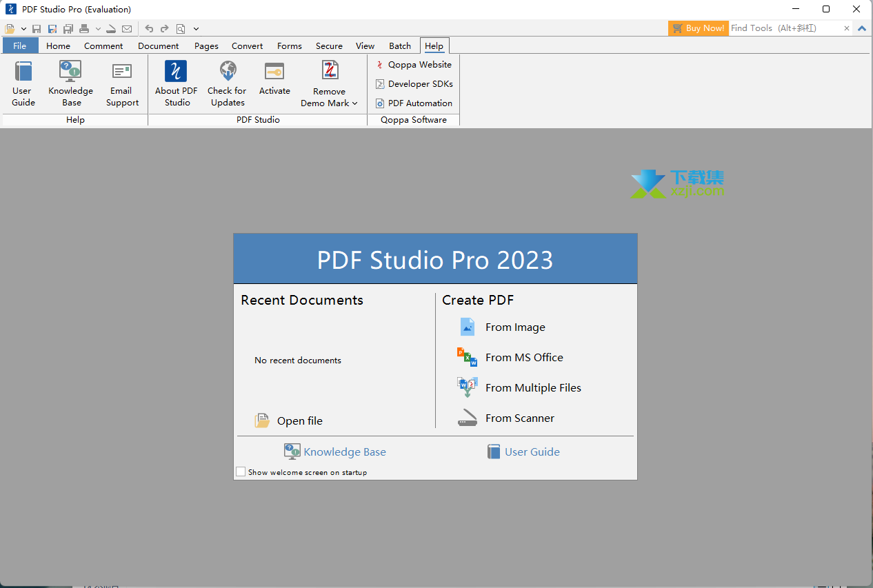Switch to the Forms tab

click(x=290, y=45)
